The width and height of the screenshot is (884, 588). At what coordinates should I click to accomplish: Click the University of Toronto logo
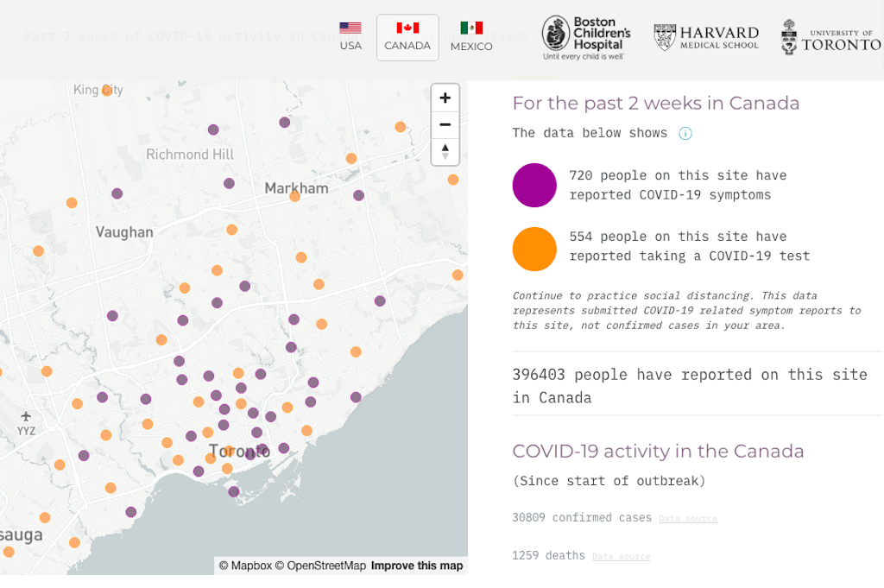(830, 38)
